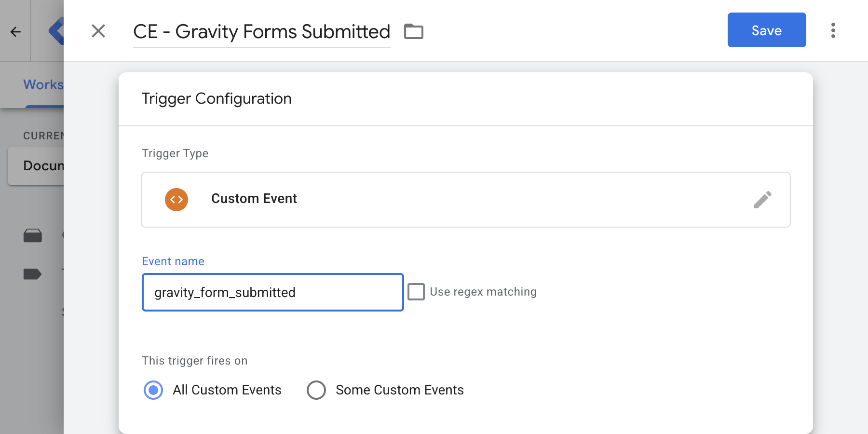Image resolution: width=868 pixels, height=434 pixels.
Task: Click the folder icon next to the trigger name
Action: pyautogui.click(x=414, y=31)
